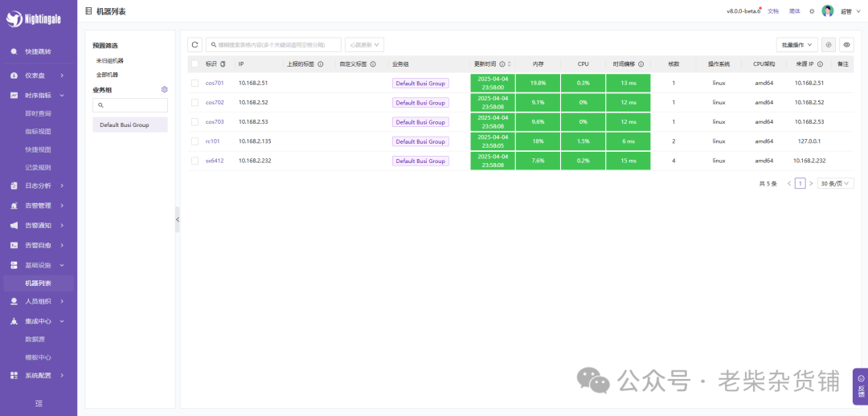Click the Default Busi Group tag for cos702
The width and height of the screenshot is (868, 416).
tap(420, 103)
